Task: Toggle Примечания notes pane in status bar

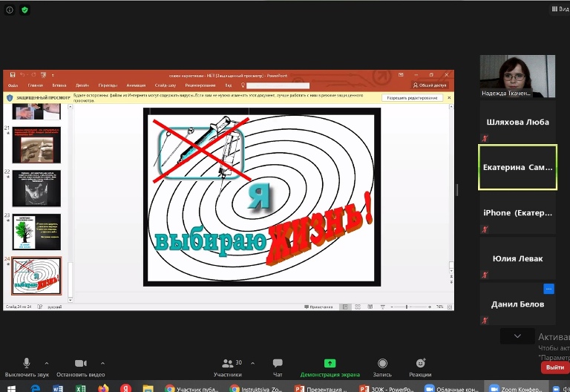Action: [321, 307]
